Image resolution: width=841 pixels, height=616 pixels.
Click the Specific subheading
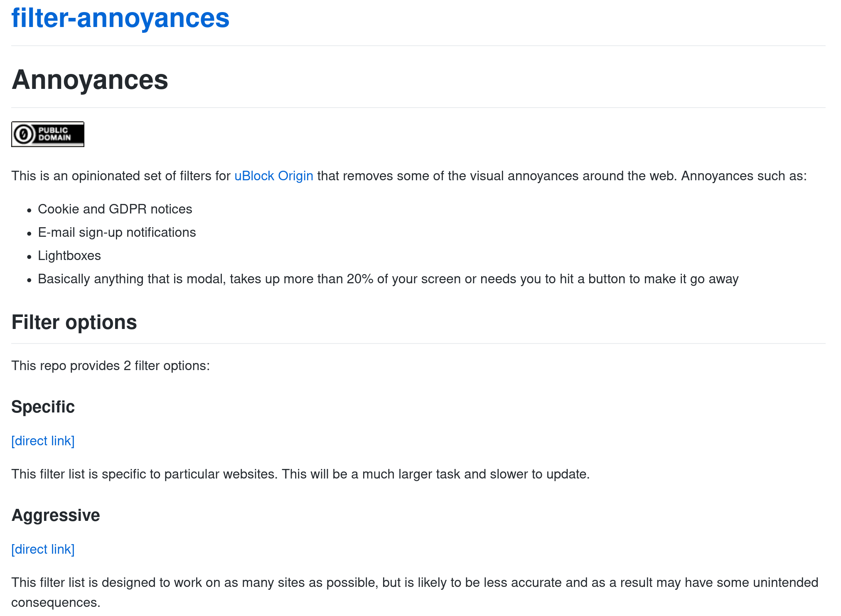(x=43, y=407)
